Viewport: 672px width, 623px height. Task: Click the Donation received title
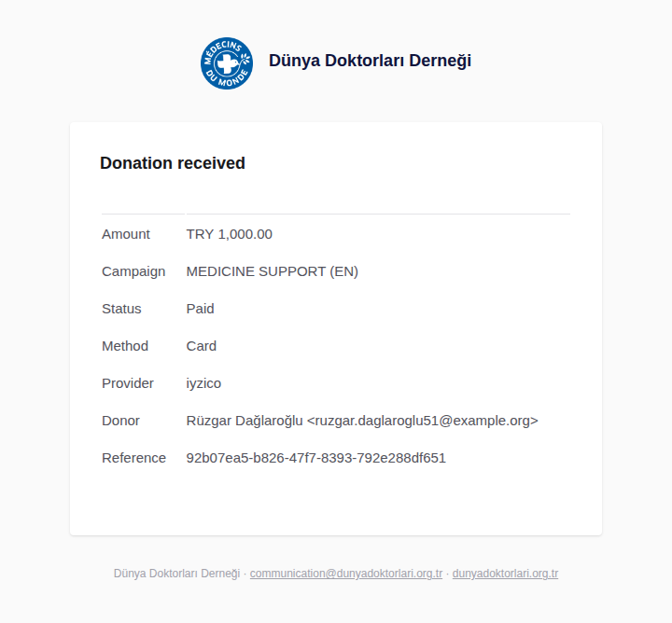pyautogui.click(x=173, y=163)
